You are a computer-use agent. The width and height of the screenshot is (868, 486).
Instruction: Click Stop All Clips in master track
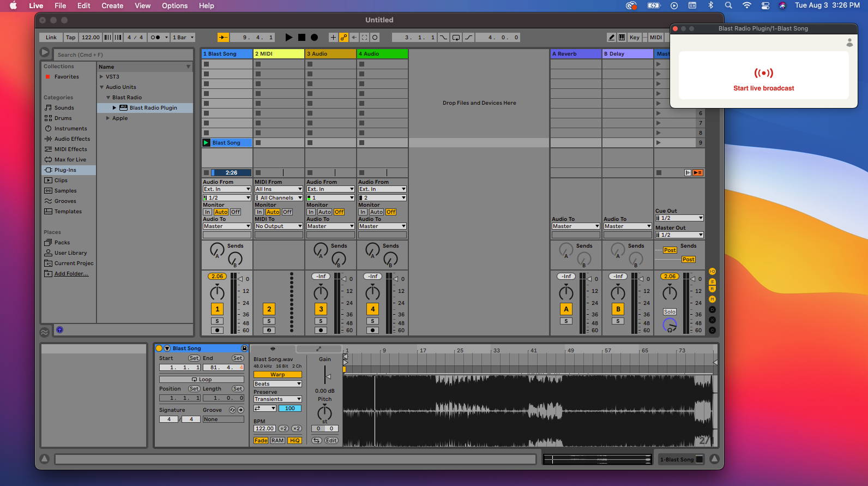659,172
